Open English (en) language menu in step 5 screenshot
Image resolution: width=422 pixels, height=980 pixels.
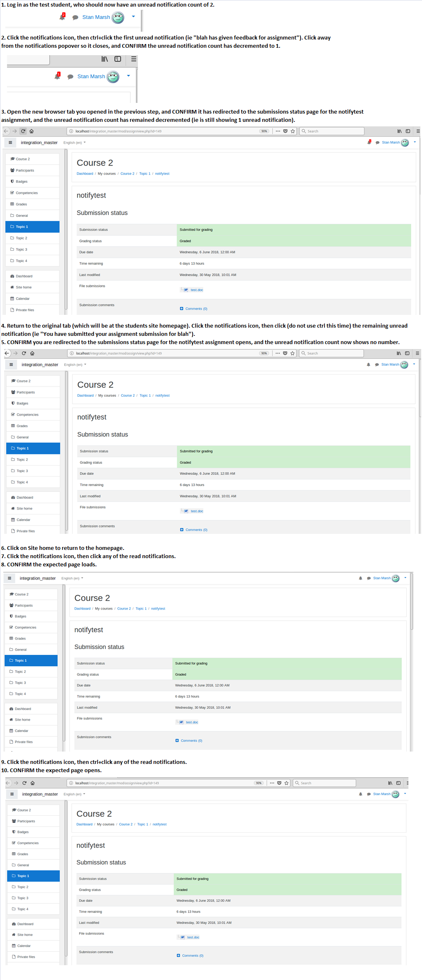coord(75,365)
